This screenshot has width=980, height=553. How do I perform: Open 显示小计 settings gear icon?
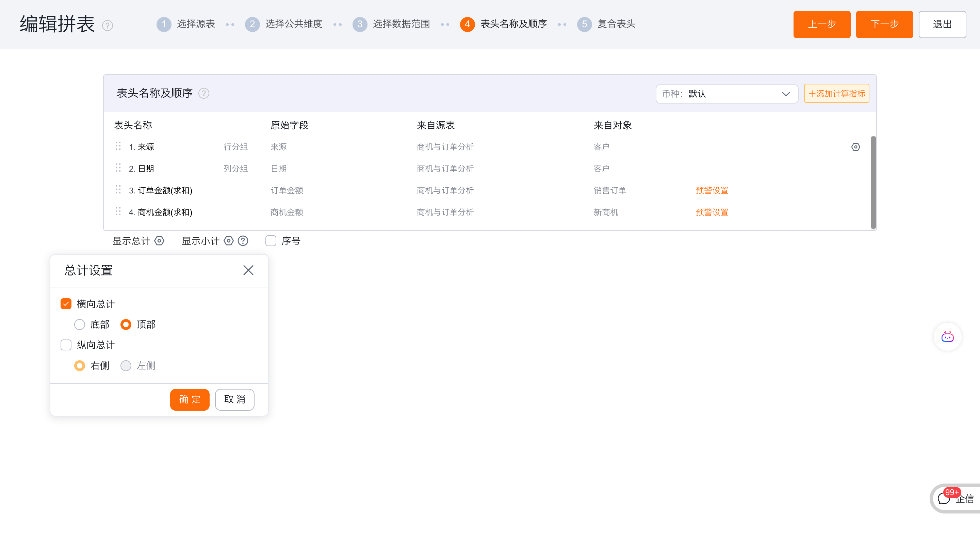228,241
